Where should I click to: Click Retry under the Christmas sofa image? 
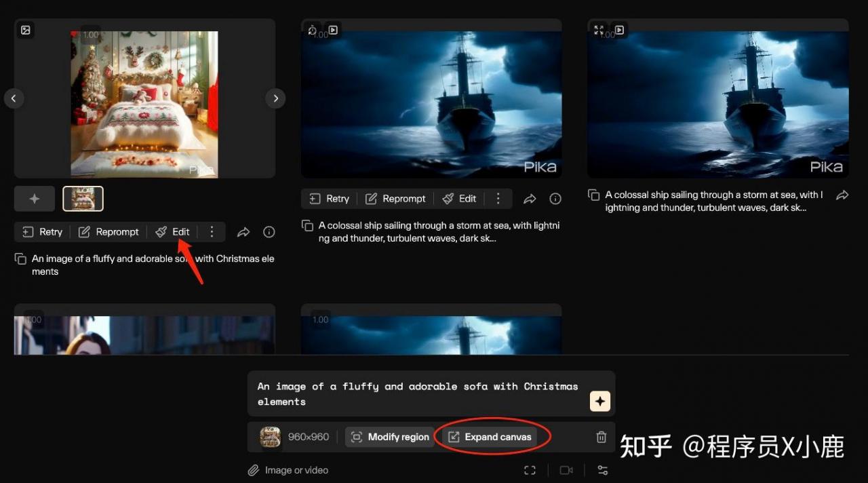(x=42, y=232)
